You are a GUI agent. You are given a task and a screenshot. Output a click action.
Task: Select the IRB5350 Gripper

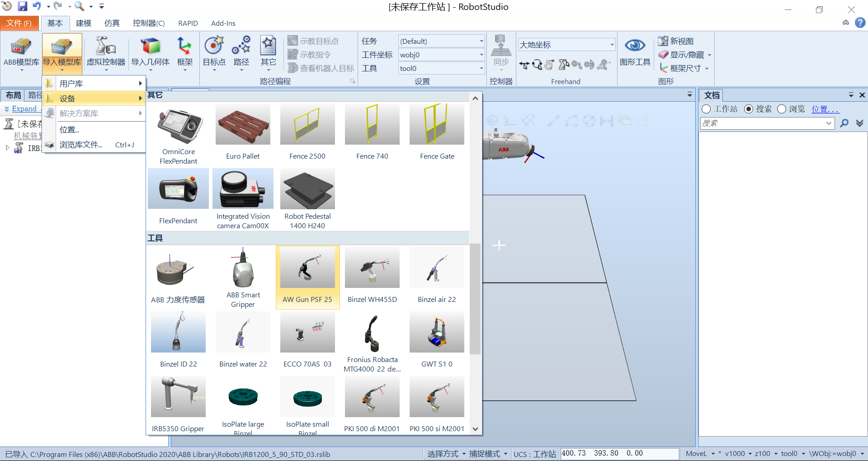[178, 405]
